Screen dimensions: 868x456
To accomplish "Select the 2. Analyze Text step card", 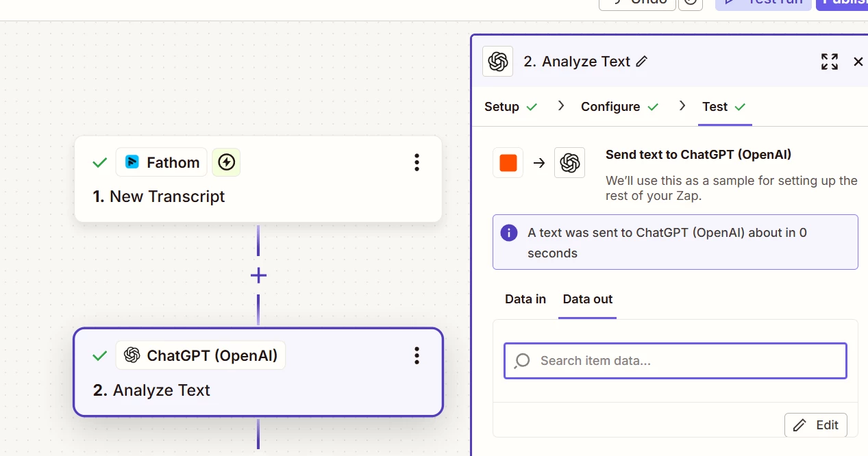I will (x=258, y=372).
